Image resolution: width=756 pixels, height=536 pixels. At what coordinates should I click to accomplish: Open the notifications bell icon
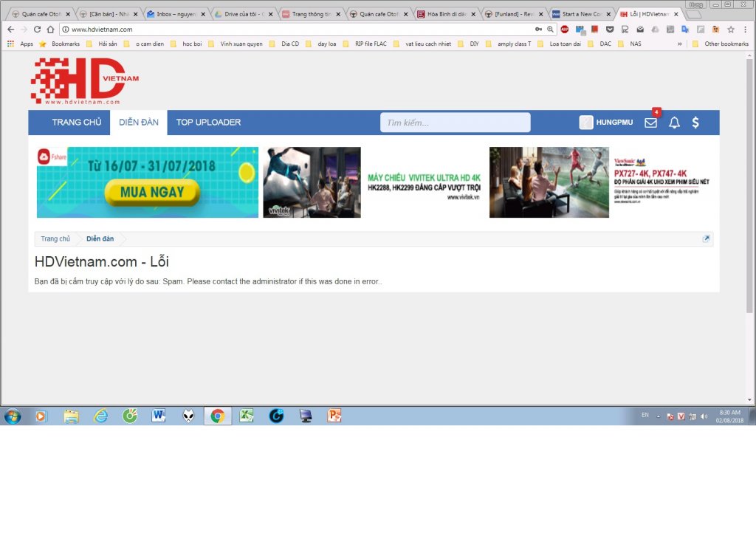[674, 123]
